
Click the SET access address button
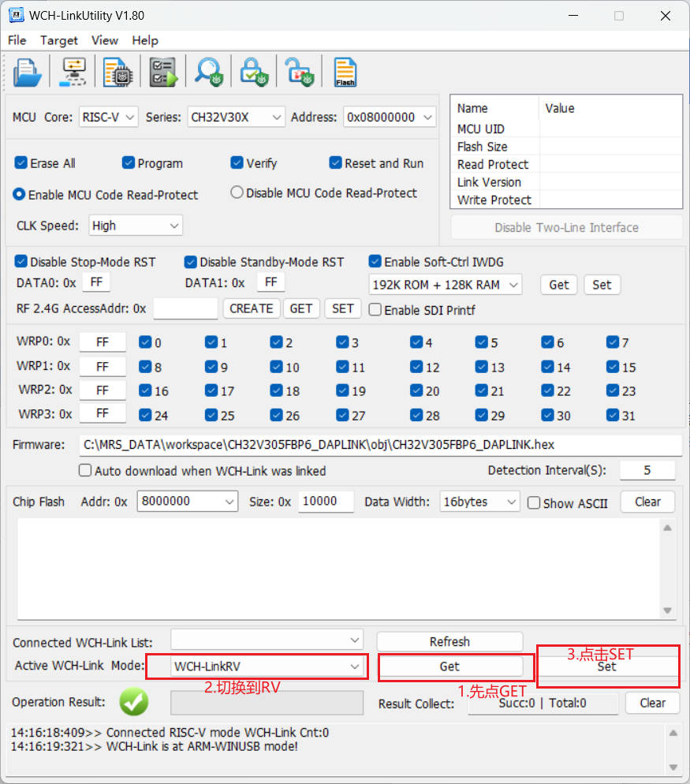342,308
